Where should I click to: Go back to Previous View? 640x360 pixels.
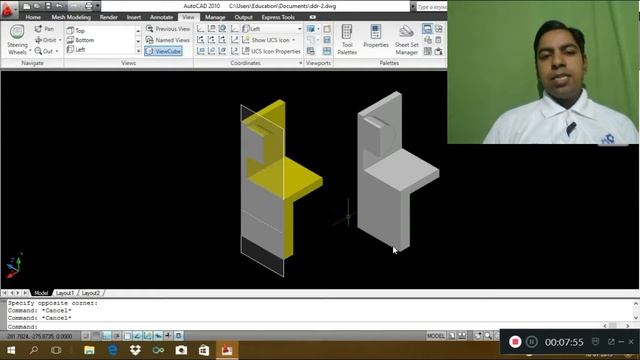tap(168, 29)
